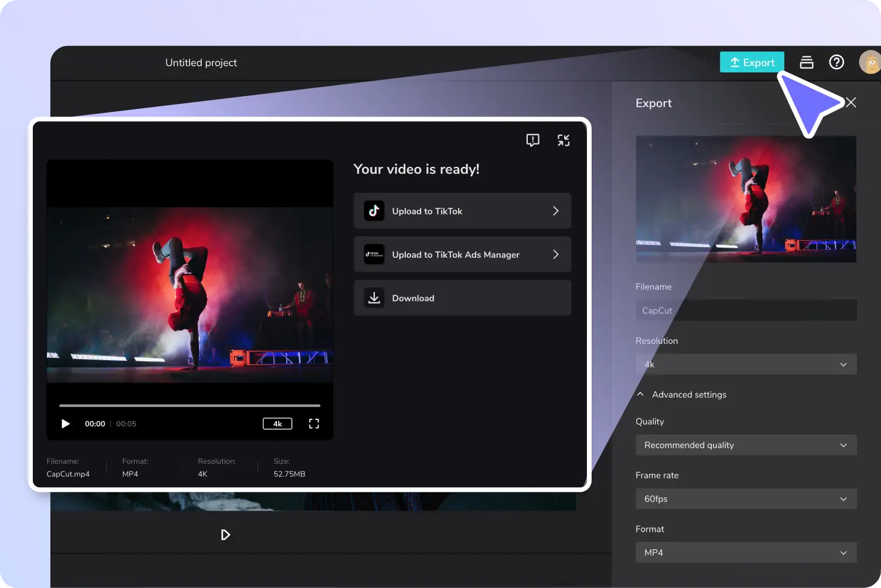Image resolution: width=881 pixels, height=588 pixels.
Task: Minimize the video ready dialog
Action: tap(564, 140)
